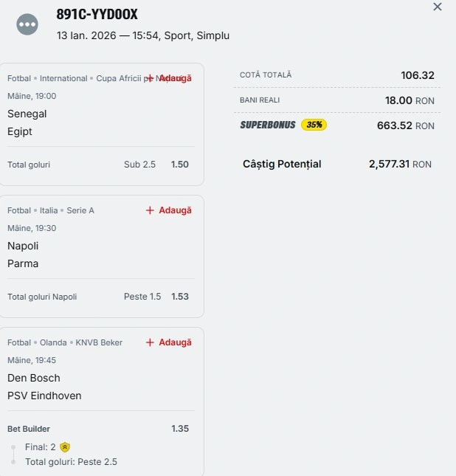456x476 pixels.
Task: Click the PSV Eindhoven team name
Action: pyautogui.click(x=44, y=396)
